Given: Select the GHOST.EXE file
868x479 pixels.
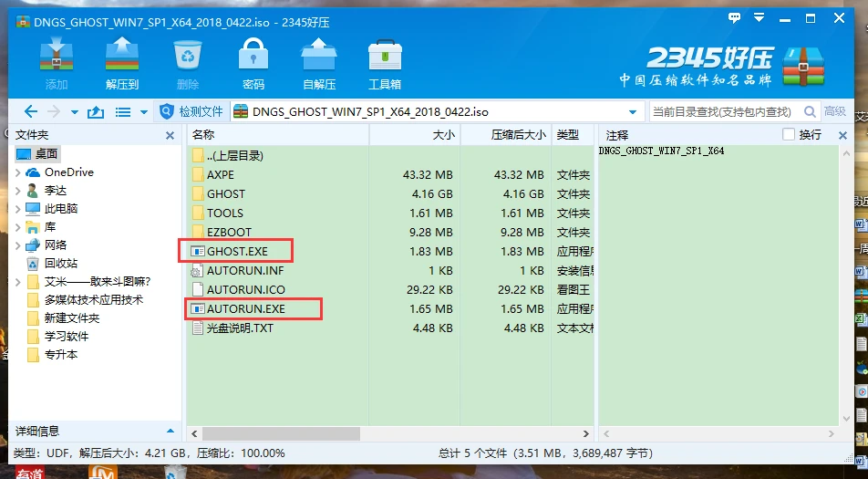Looking at the screenshot, I should [239, 251].
